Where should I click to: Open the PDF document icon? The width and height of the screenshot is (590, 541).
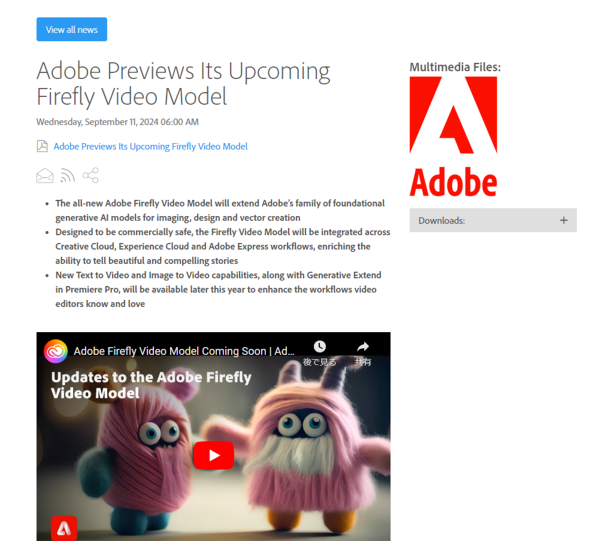point(42,146)
